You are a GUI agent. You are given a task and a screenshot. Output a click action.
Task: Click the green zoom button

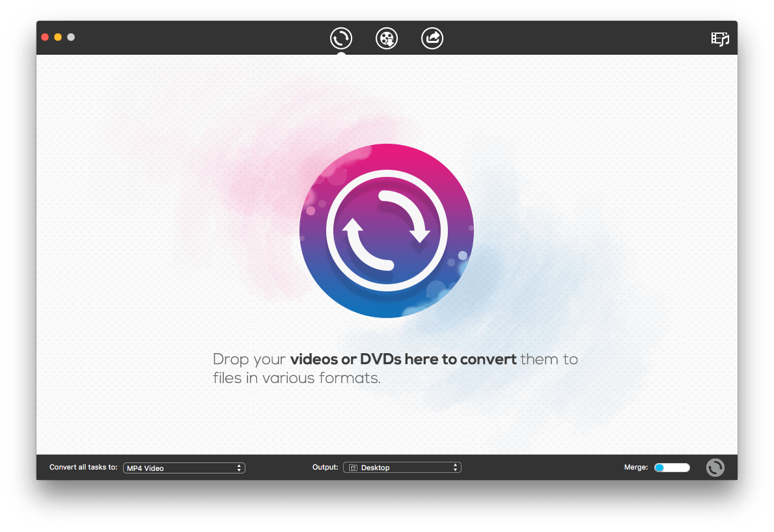coord(71,37)
